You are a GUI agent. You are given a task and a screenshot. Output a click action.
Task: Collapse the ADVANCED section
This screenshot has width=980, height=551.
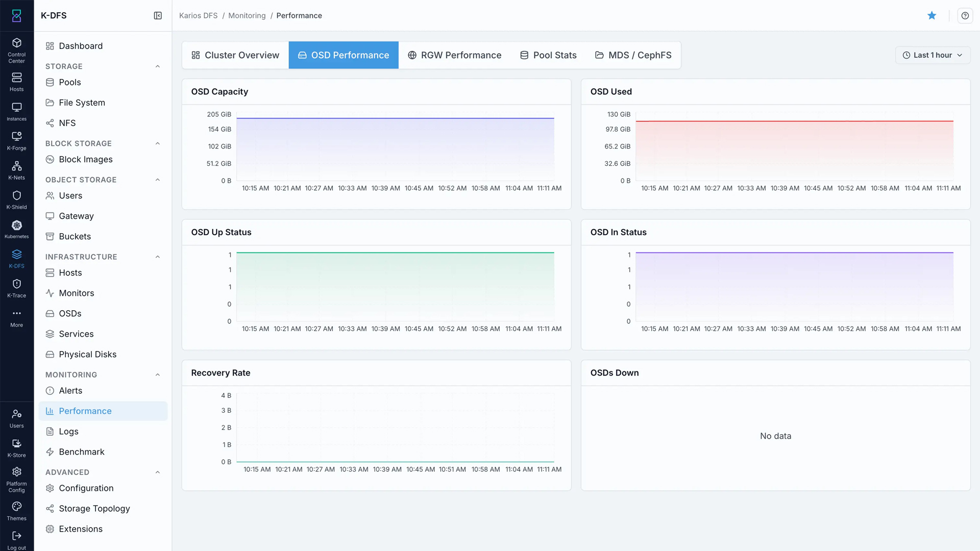tap(158, 472)
